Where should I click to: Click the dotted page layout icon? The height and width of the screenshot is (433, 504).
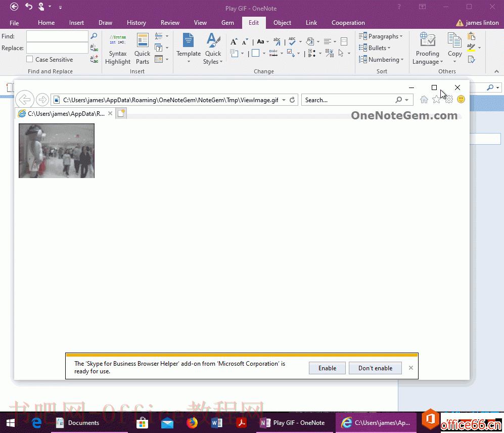click(344, 41)
